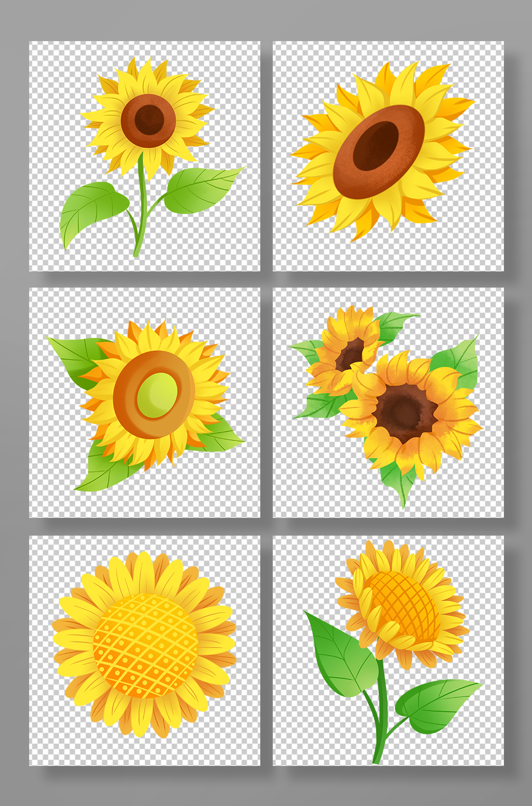Select the top-left sunflower with stem image
532x806 pixels.
pos(144,156)
